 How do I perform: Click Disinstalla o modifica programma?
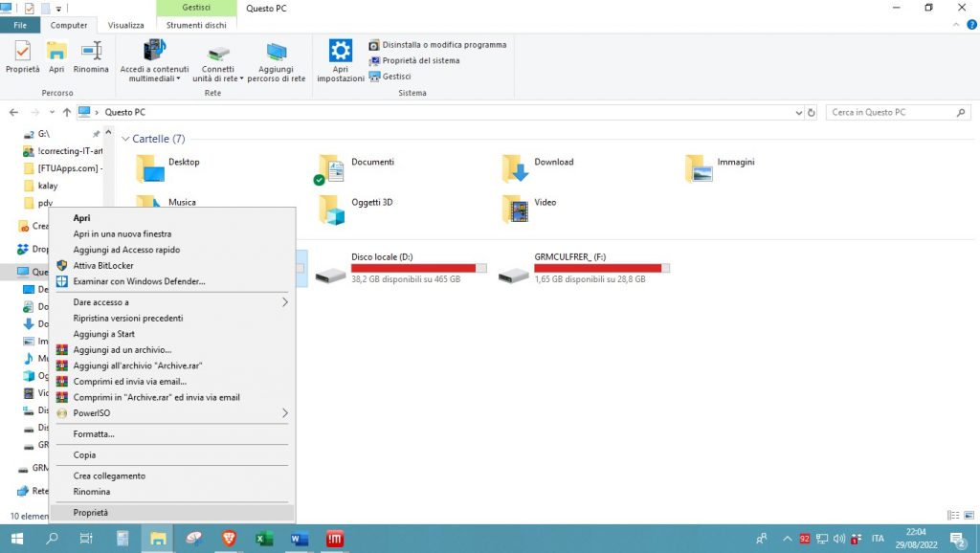click(443, 45)
